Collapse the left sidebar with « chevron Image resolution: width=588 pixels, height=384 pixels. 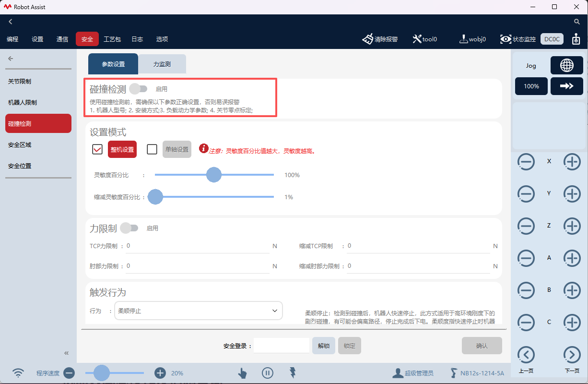(x=66, y=353)
